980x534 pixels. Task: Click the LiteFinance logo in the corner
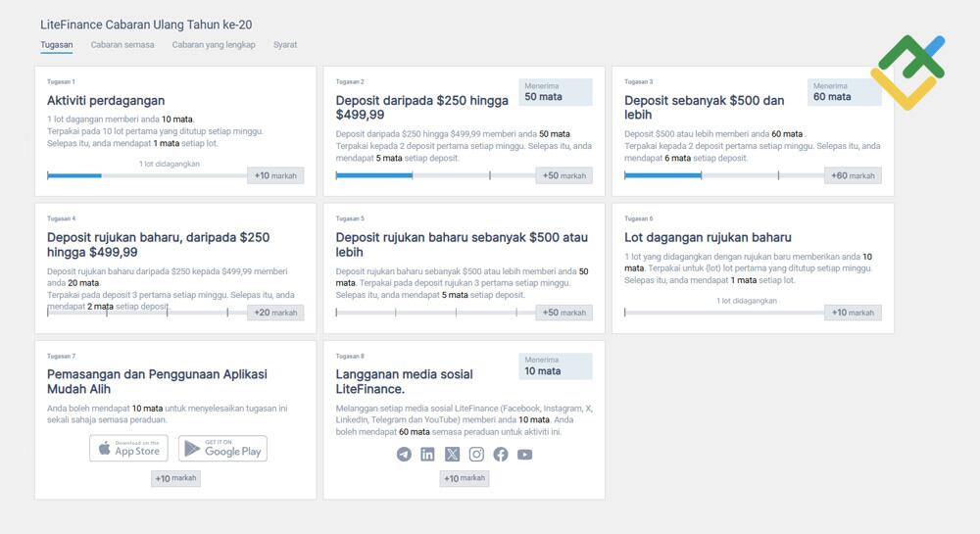pyautogui.click(x=907, y=72)
